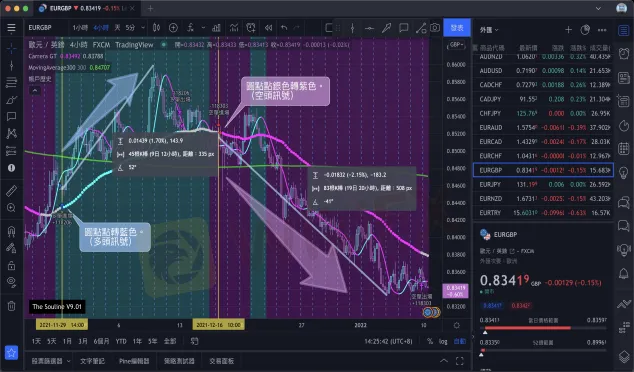Collapse the indicator legend chevron
The width and height of the screenshot is (634, 372).
tap(35, 91)
